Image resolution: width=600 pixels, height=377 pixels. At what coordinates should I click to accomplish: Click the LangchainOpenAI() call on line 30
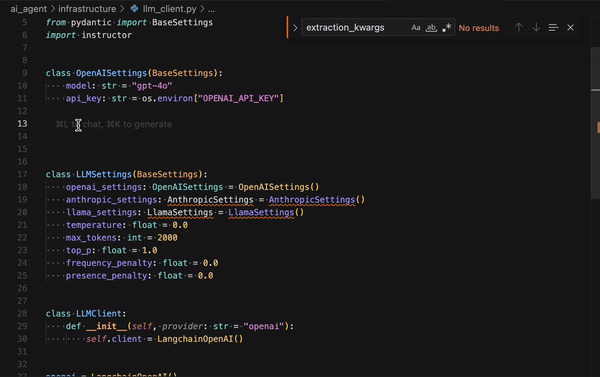(200, 339)
